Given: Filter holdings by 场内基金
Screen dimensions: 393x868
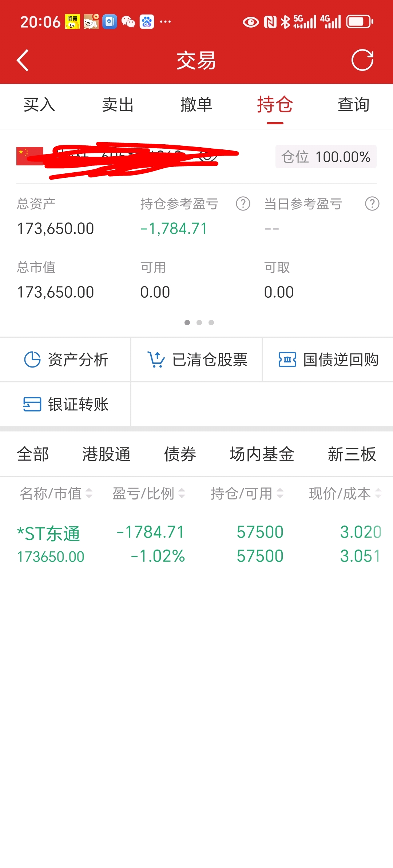Looking at the screenshot, I should pos(262,454).
